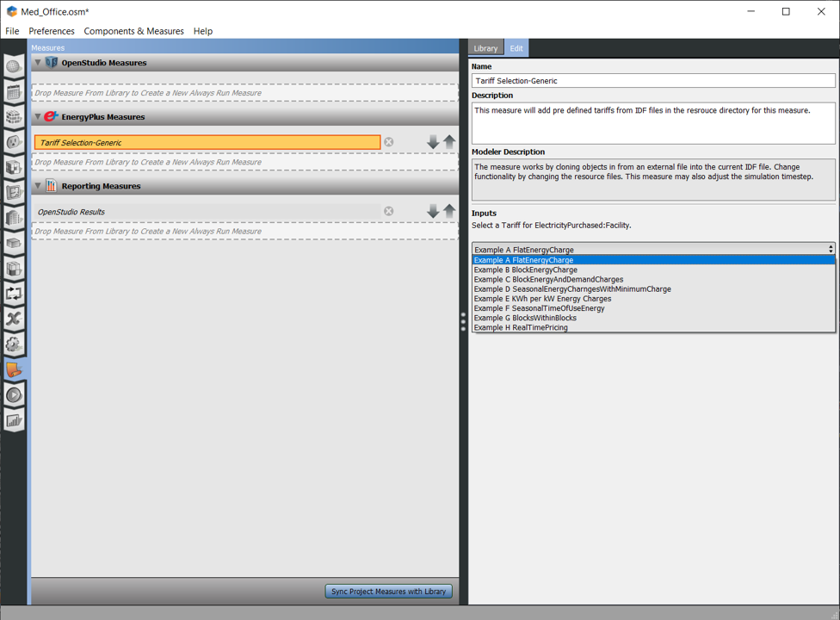
Task: Open the Schedules calendar icon in sidebar
Action: 14,91
